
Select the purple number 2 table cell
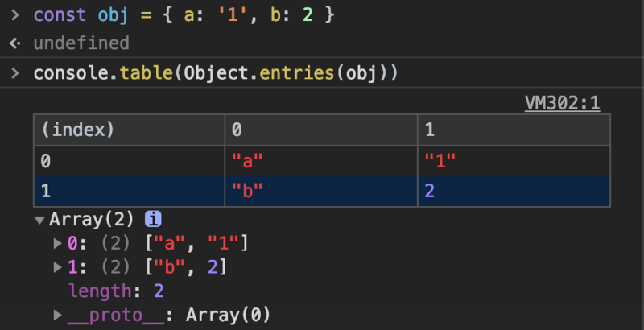coord(514,192)
